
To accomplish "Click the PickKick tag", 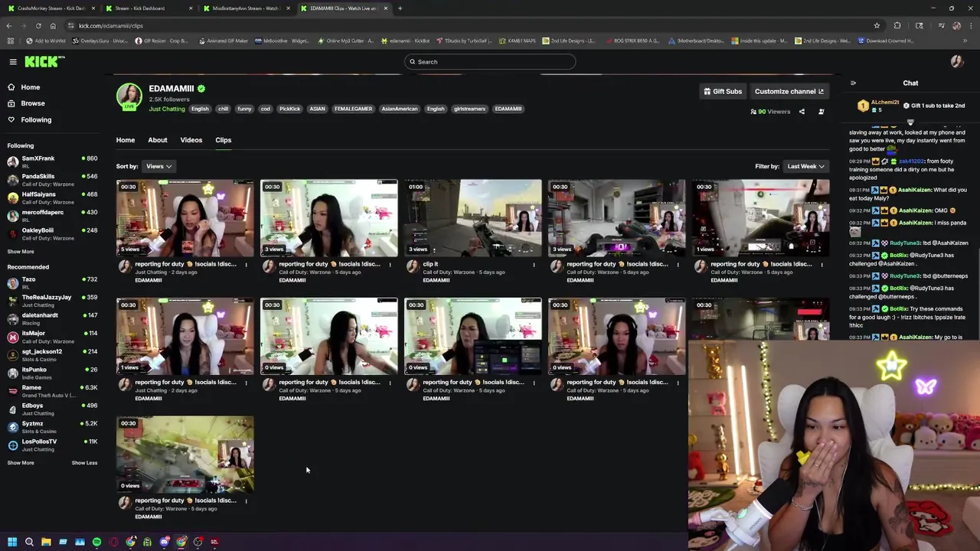I will (290, 109).
